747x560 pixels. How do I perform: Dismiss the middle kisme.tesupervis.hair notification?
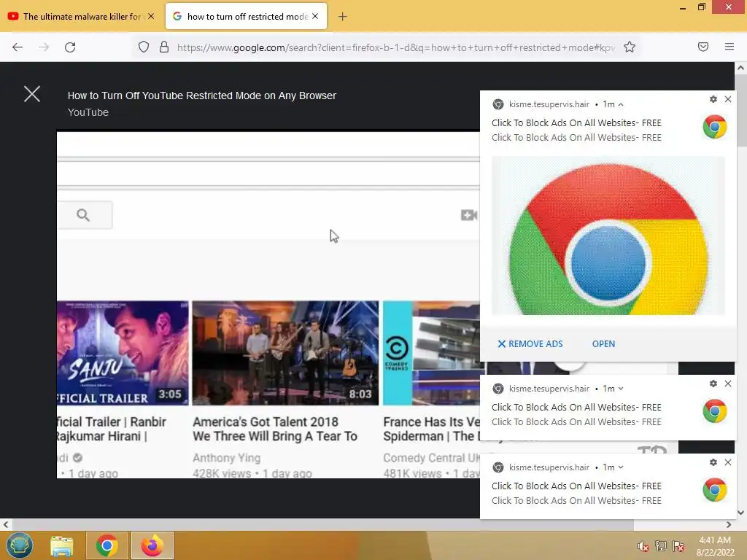pyautogui.click(x=728, y=384)
